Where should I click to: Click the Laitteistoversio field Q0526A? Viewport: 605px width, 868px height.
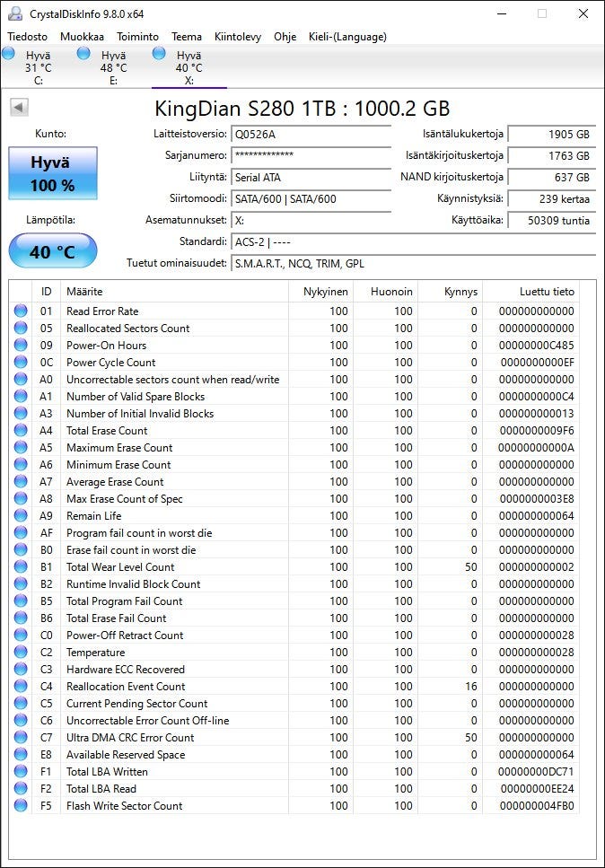click(311, 134)
